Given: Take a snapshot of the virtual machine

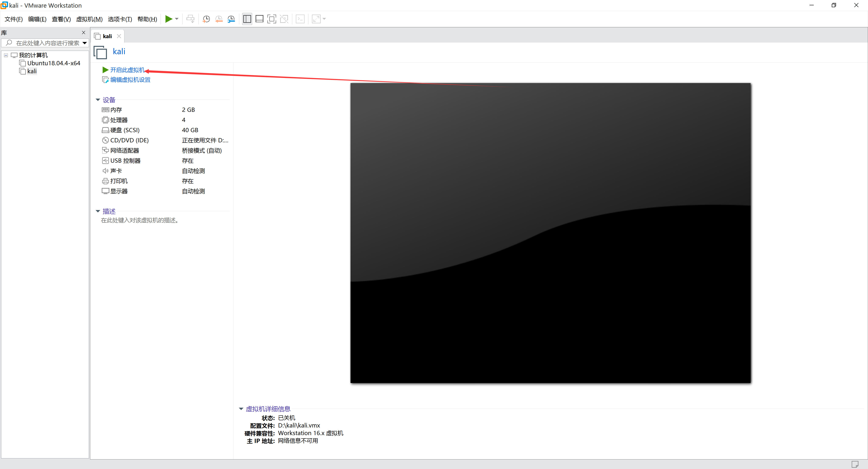Looking at the screenshot, I should tap(206, 19).
